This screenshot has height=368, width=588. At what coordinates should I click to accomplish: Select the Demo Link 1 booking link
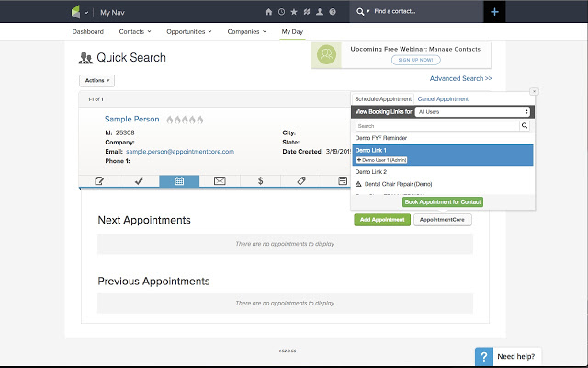pos(443,155)
